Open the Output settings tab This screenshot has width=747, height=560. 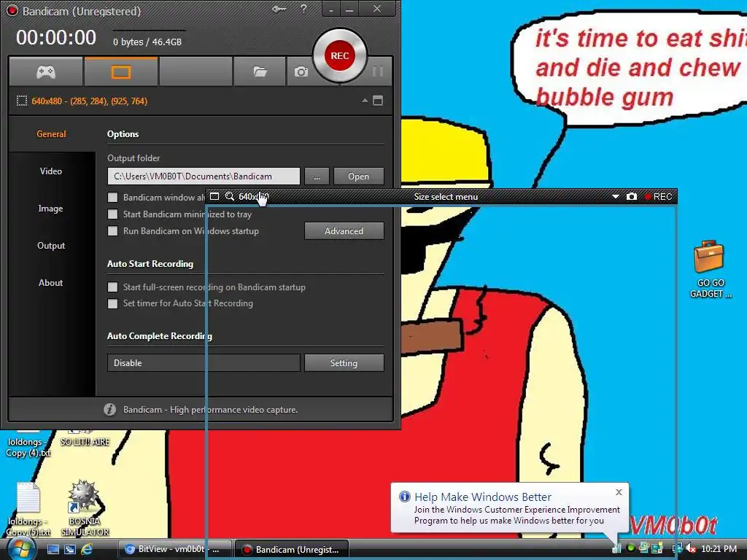pyautogui.click(x=51, y=245)
